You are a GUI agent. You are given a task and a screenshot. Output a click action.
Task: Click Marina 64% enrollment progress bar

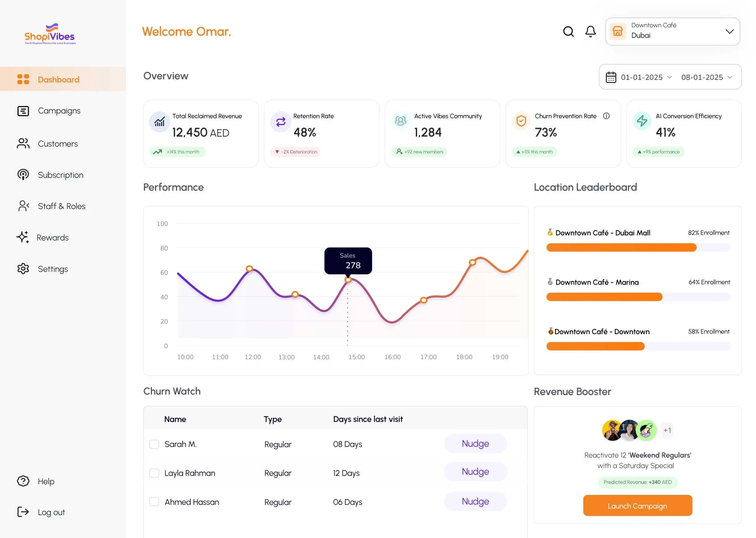638,297
